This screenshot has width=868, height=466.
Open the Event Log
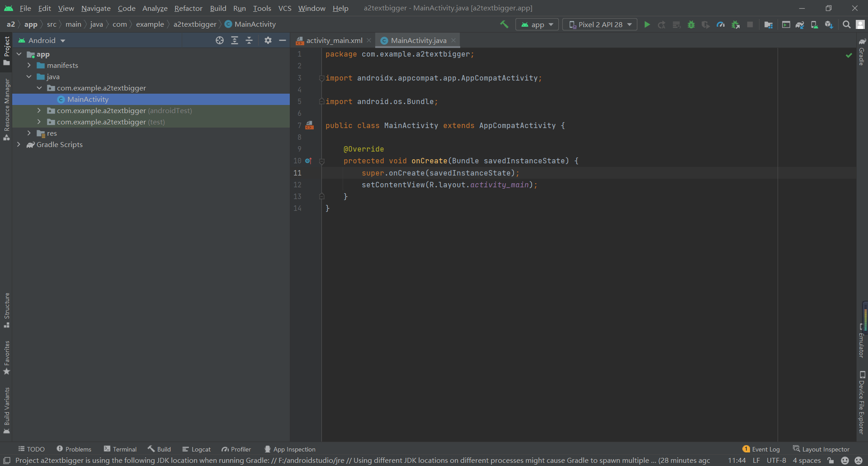coord(765,449)
